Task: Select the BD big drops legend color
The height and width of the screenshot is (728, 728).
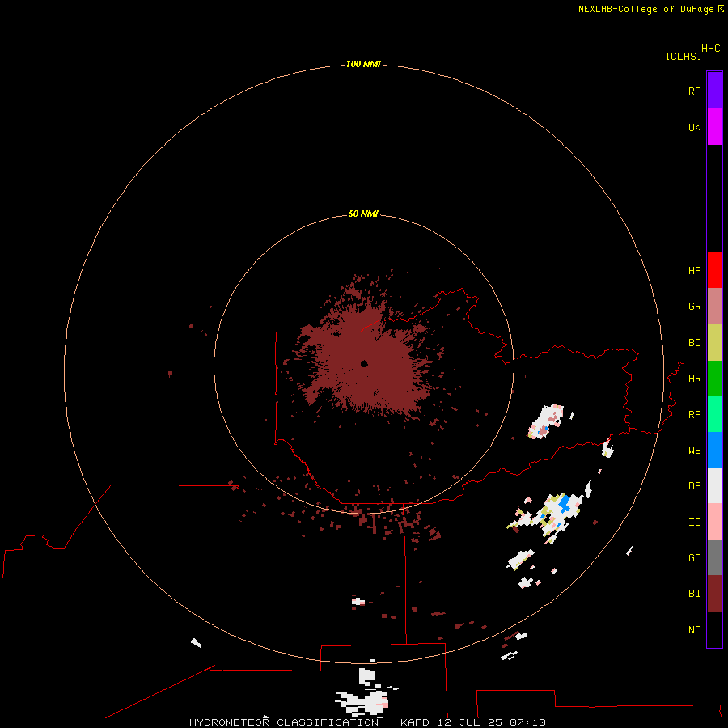Action: tap(714, 343)
